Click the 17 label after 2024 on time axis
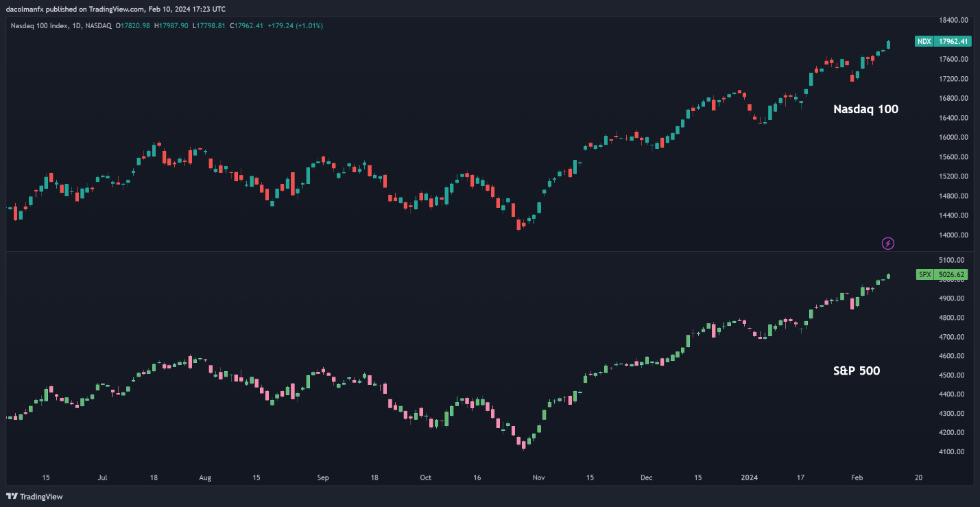Screen dimensions: 980x507 800,477
